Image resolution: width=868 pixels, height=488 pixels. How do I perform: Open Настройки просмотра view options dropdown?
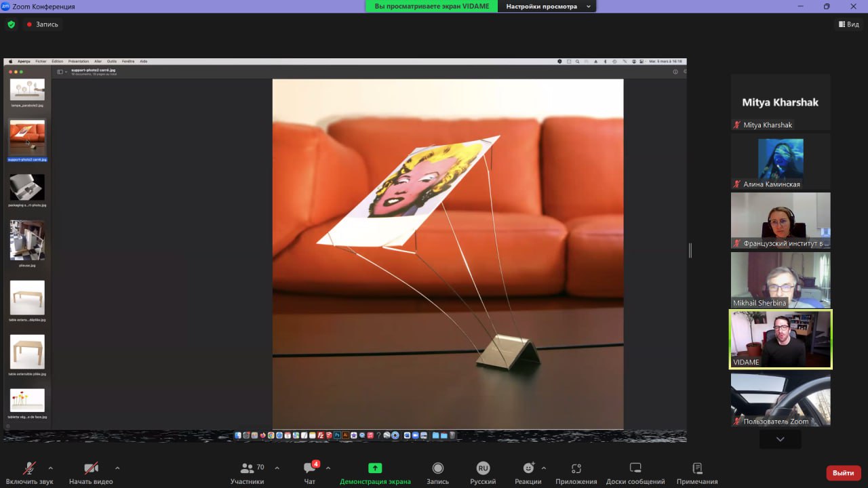click(547, 6)
